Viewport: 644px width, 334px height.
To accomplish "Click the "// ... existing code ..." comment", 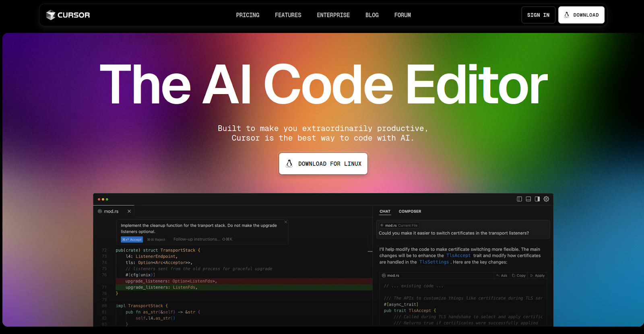I will (413, 286).
